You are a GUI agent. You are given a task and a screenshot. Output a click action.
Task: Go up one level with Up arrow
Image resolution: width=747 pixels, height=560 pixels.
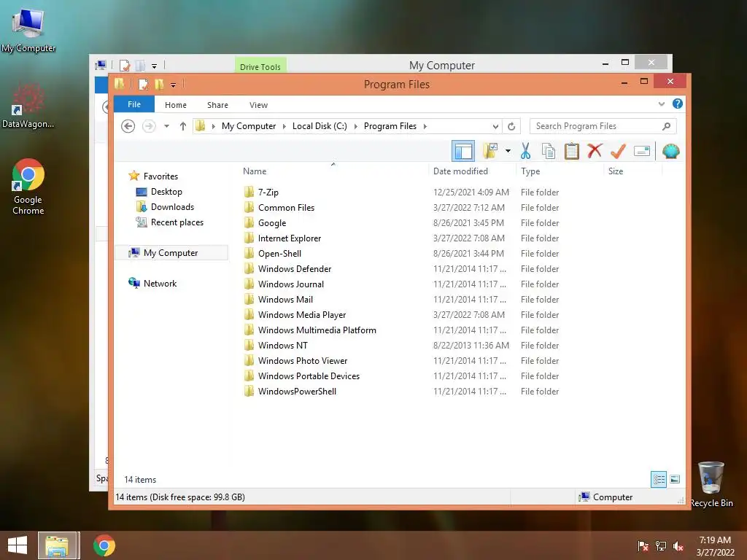[x=183, y=126]
